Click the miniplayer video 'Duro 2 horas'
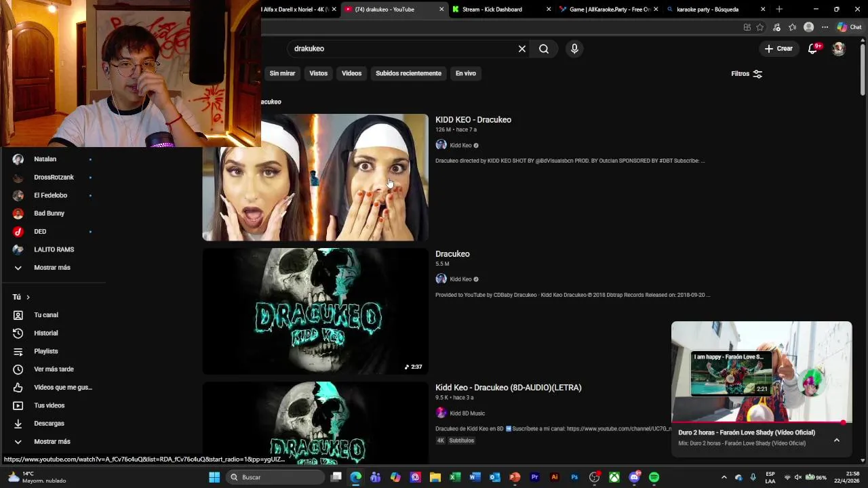Screen dimensions: 868x488 [762, 371]
